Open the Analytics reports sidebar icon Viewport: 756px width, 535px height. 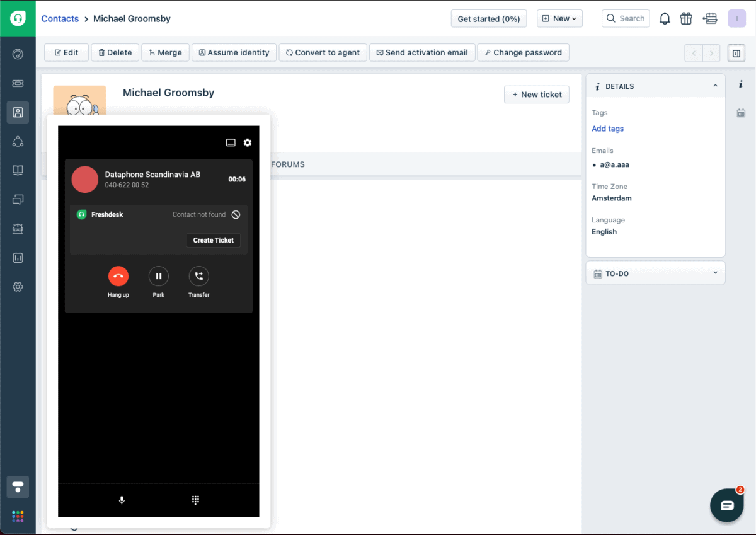18,258
